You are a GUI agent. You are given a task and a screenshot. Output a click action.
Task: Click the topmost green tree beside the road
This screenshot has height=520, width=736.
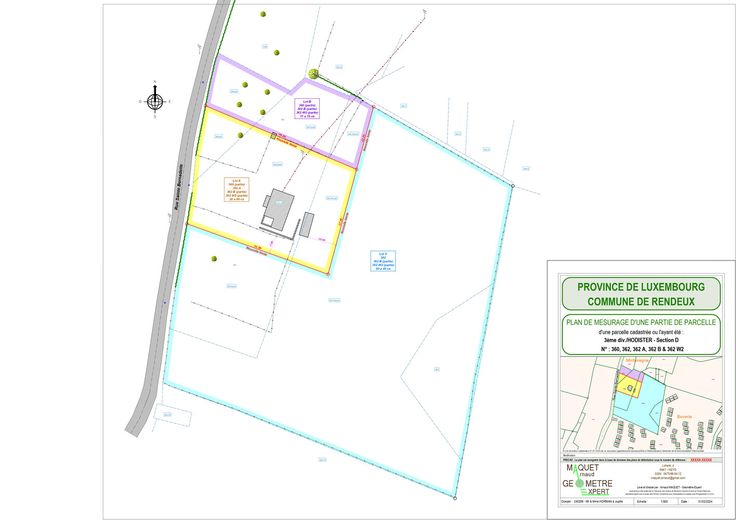[x=263, y=14]
